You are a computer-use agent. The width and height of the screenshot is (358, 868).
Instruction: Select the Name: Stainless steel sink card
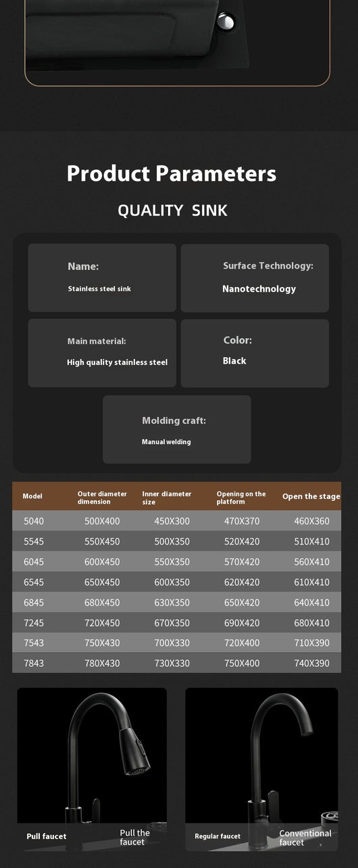coord(102,277)
